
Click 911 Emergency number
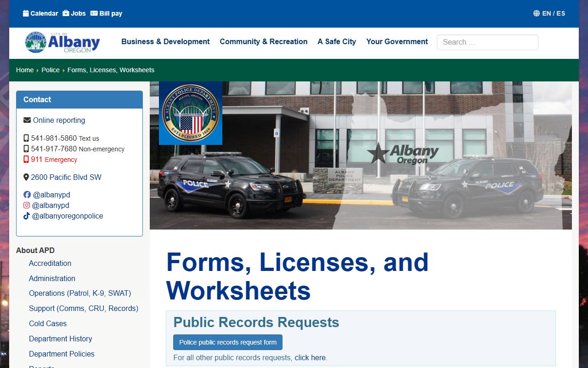coord(54,159)
